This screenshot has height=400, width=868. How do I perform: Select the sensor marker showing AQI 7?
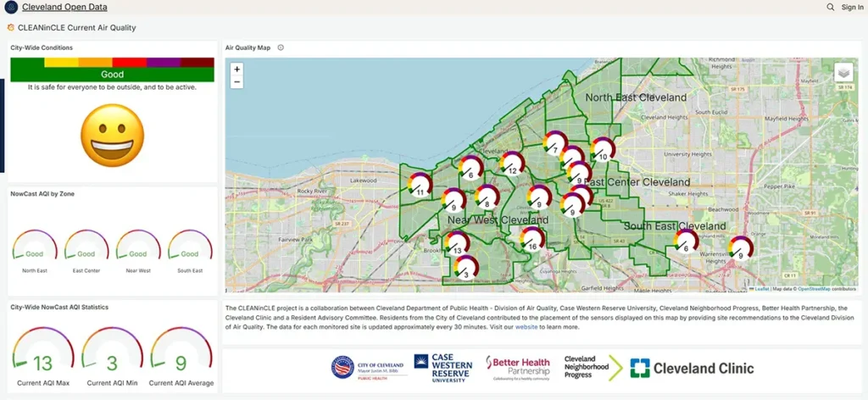click(554, 143)
